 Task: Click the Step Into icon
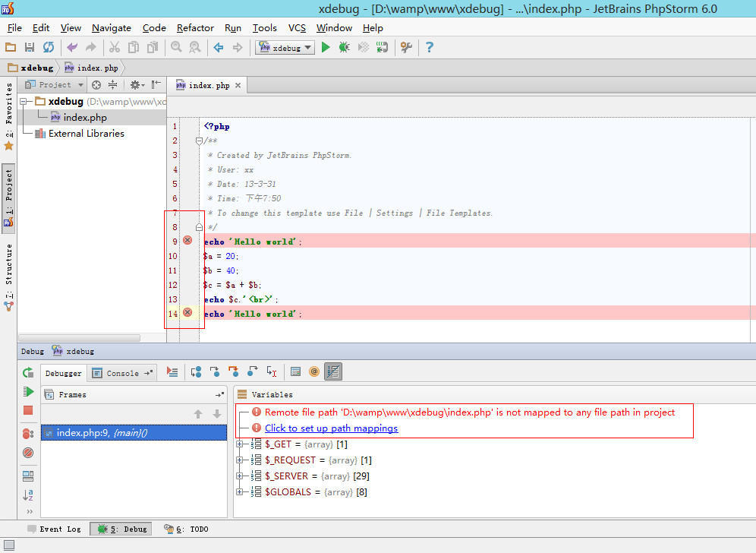click(215, 371)
